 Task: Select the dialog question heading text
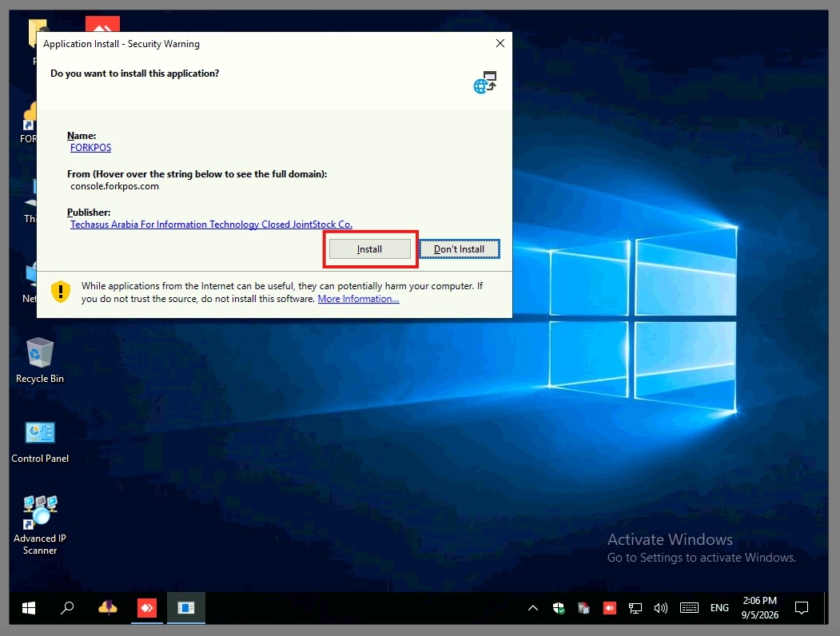(x=135, y=74)
